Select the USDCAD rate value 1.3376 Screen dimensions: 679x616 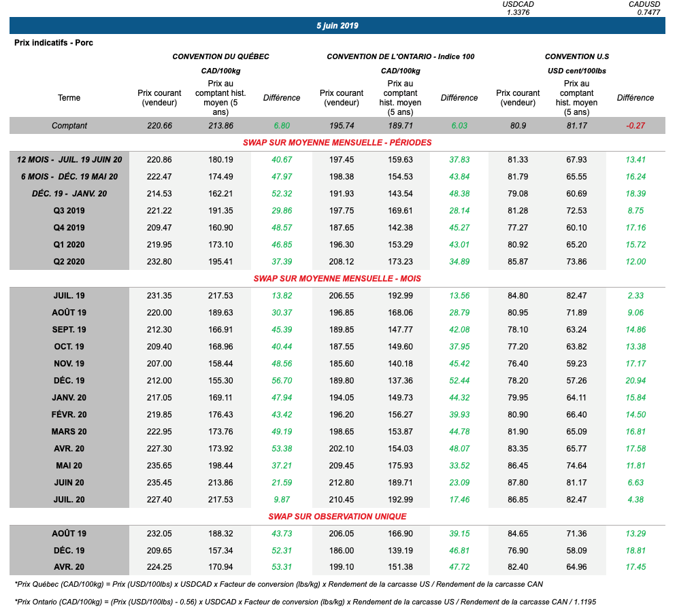tap(518, 12)
